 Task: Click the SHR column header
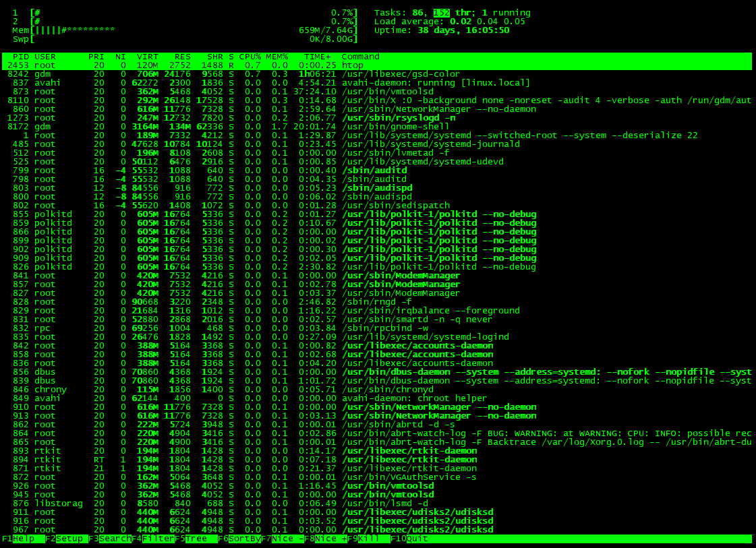[215, 57]
